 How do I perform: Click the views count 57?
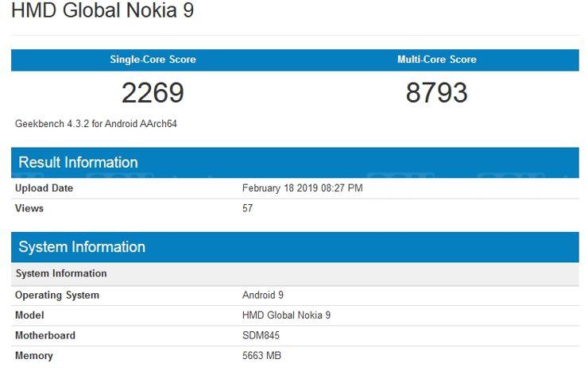tap(247, 208)
